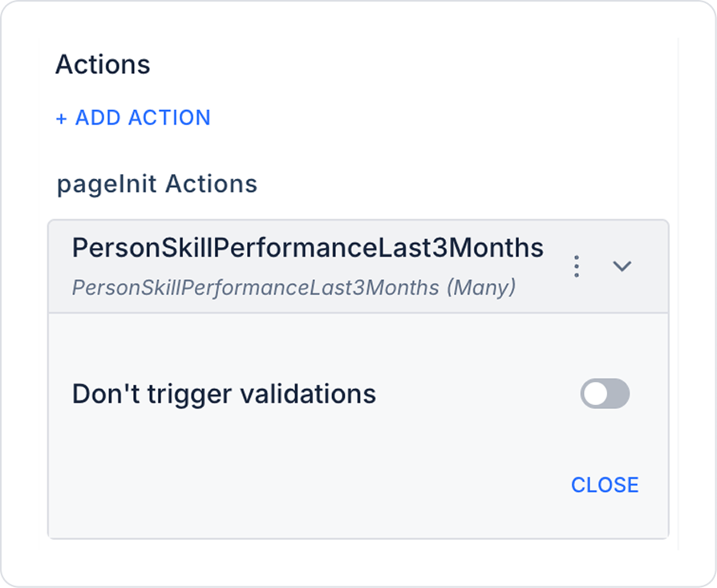This screenshot has height=588, width=717.
Task: Click the CLOSE button
Action: 605,485
